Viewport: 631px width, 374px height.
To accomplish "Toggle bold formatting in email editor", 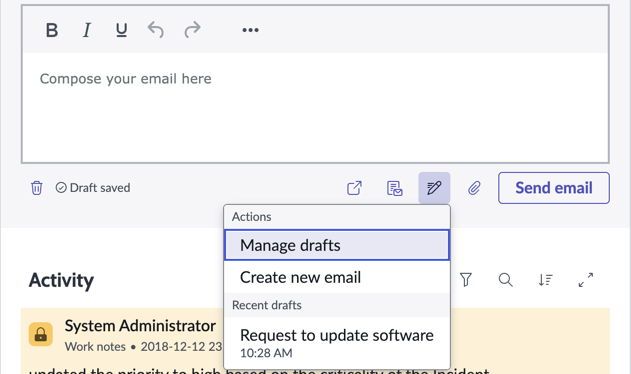I will click(52, 30).
